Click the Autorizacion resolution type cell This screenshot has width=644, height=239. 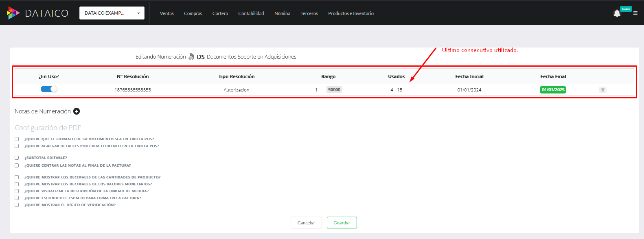[237, 90]
